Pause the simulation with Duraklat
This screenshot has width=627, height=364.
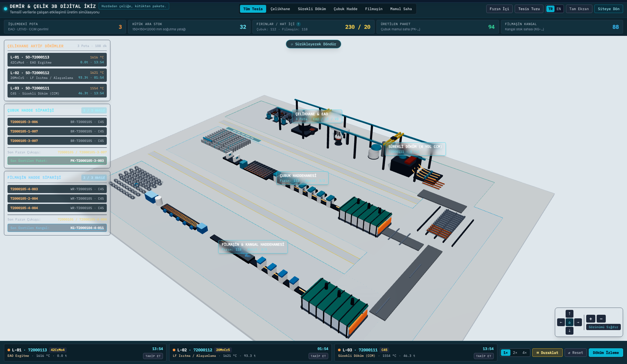coord(547,353)
